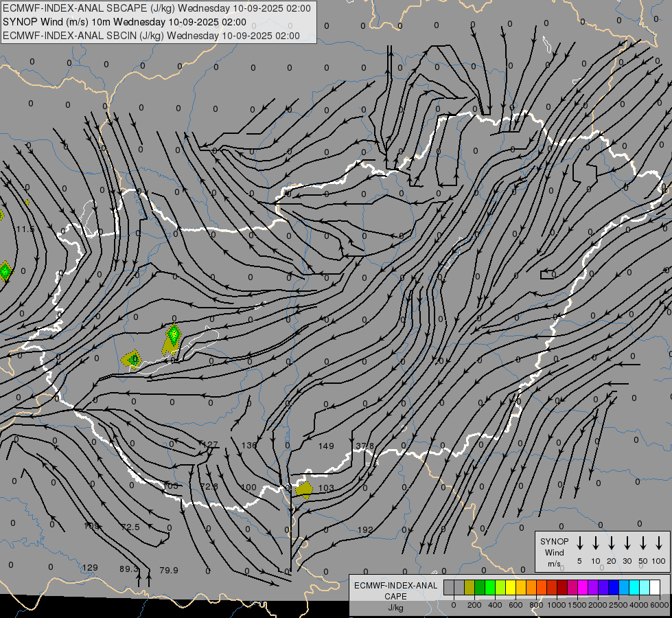672x618 pixels.
Task: Click the green diamond CAPE patch above Lake Balaton
Action: pos(173,334)
